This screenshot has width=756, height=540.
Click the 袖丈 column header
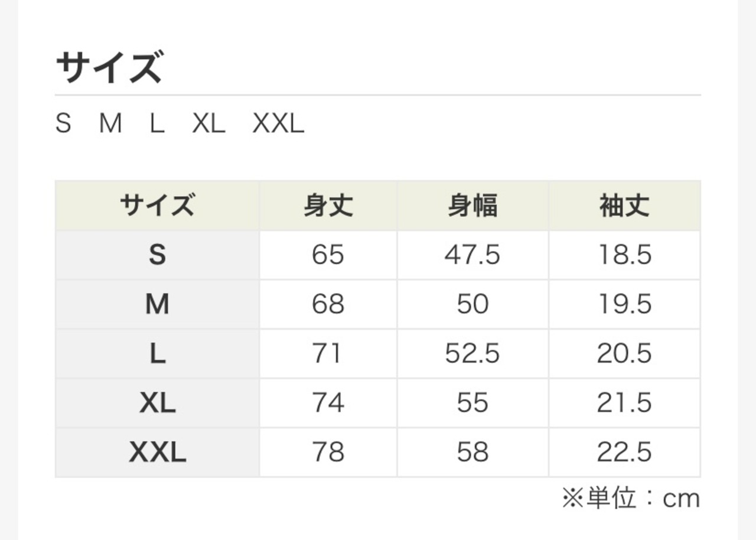click(624, 206)
